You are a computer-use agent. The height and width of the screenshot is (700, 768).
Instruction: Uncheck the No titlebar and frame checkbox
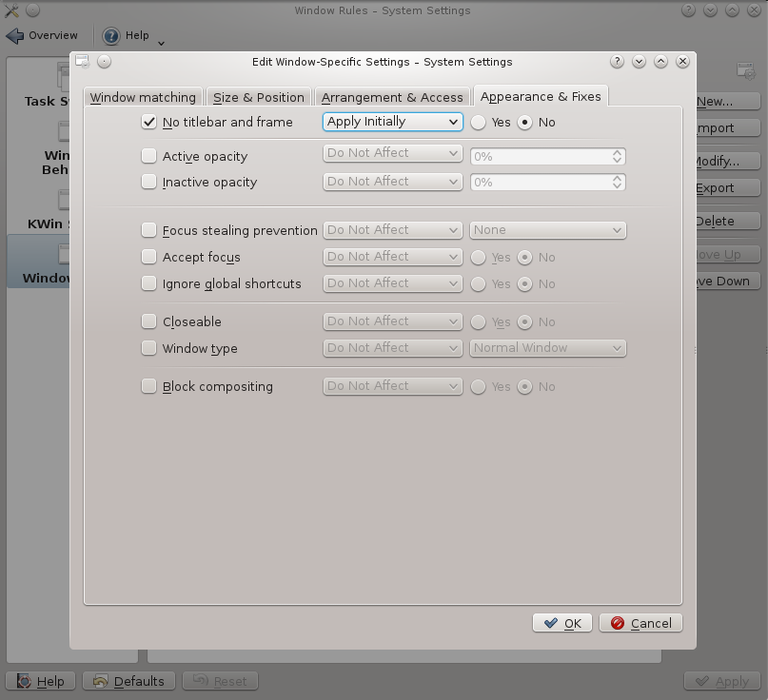[x=148, y=122]
